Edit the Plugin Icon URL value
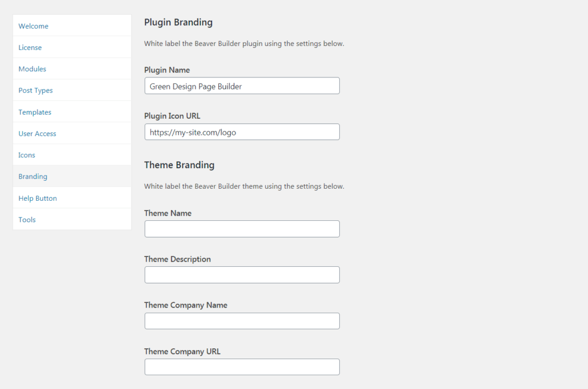The height and width of the screenshot is (389, 588). coord(242,131)
